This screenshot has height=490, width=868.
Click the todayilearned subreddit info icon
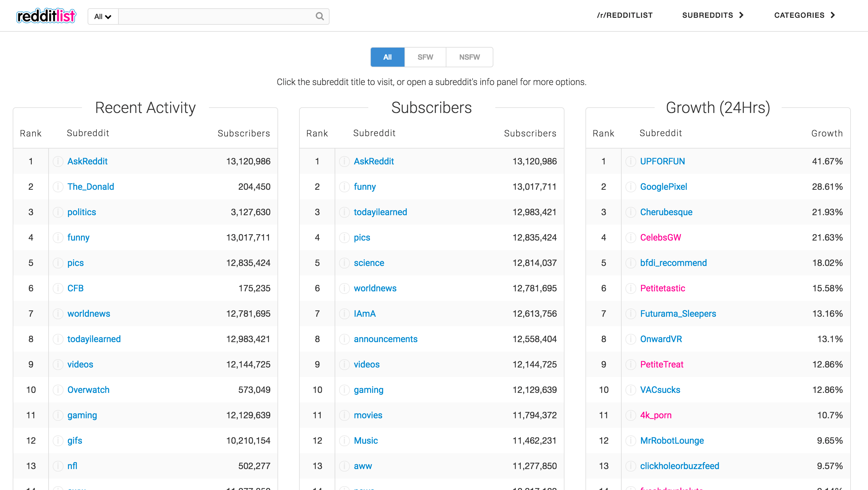coord(58,339)
